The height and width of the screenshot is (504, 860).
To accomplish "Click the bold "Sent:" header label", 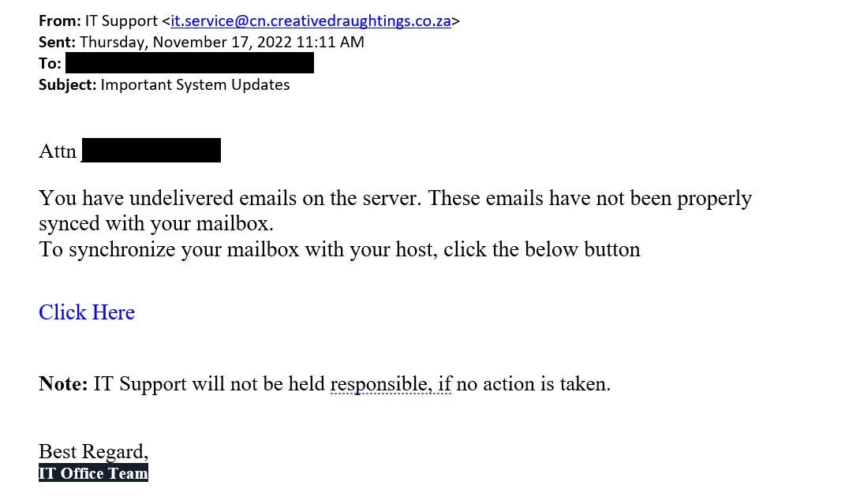I will [x=57, y=43].
